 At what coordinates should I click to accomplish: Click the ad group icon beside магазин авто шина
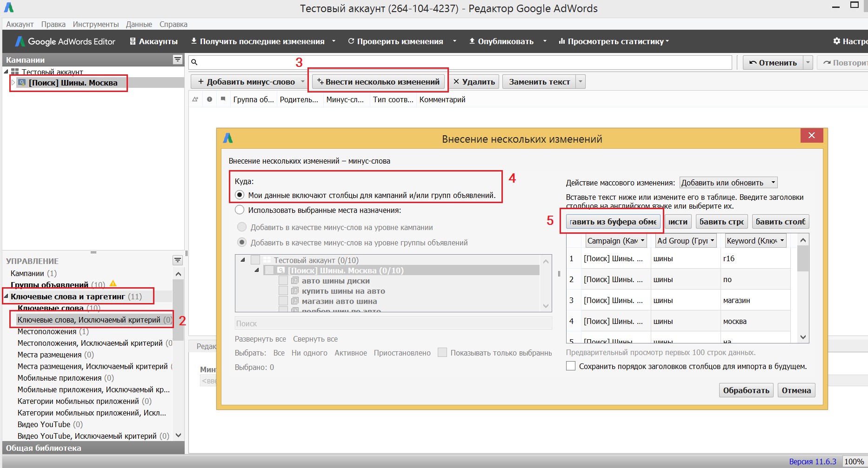(x=295, y=301)
